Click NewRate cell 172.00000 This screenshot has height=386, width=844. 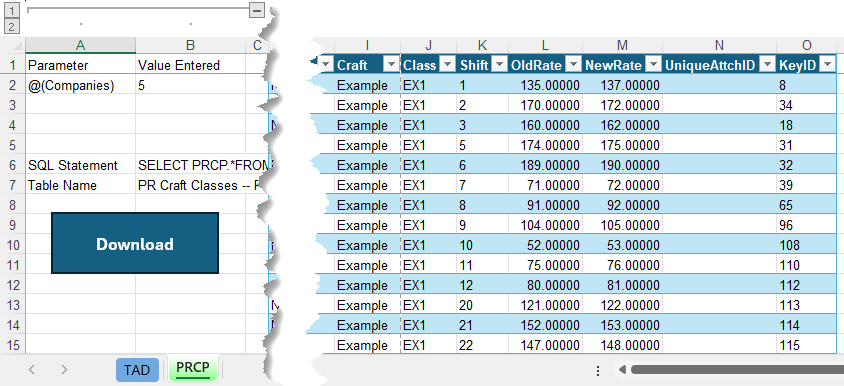coord(622,105)
